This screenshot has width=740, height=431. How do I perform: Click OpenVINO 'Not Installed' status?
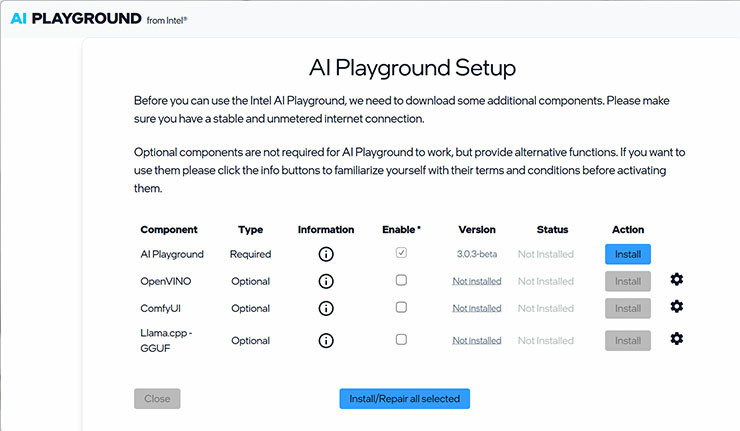coord(546,281)
